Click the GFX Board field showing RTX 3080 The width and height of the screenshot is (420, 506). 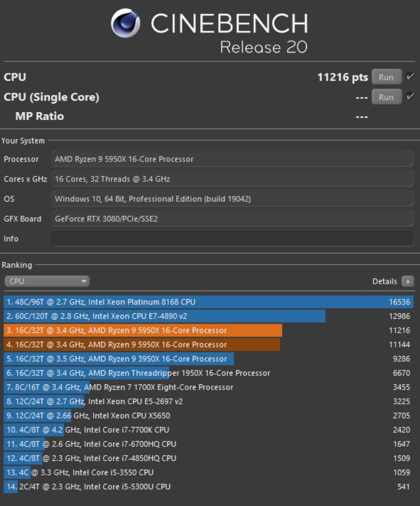tap(232, 219)
